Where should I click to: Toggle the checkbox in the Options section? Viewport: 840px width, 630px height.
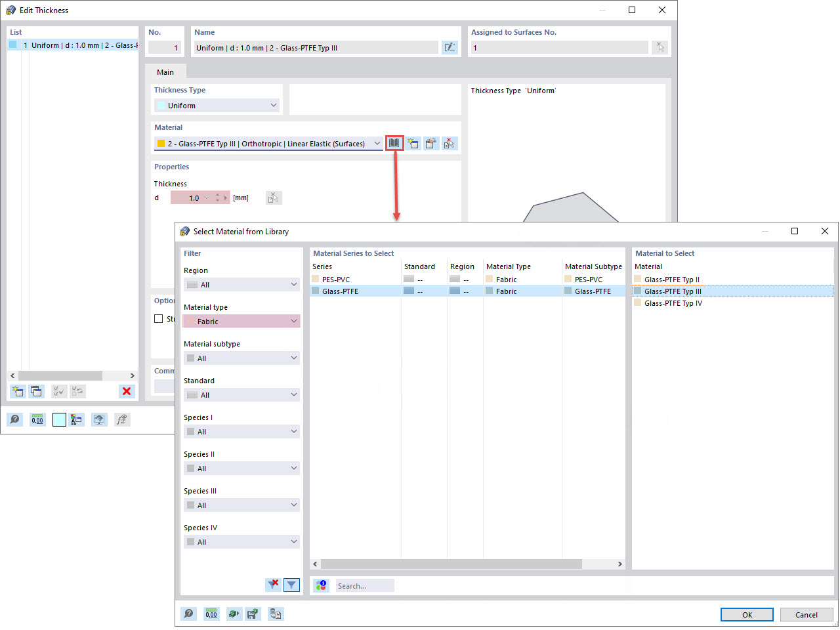[x=158, y=318]
